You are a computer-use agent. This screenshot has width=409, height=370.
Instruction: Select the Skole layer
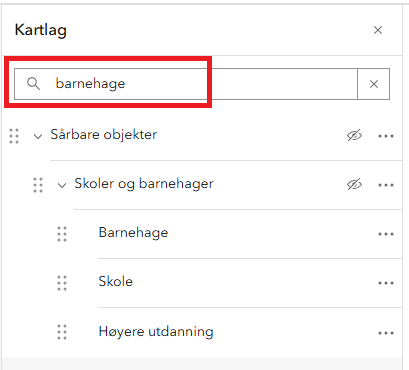(x=116, y=282)
